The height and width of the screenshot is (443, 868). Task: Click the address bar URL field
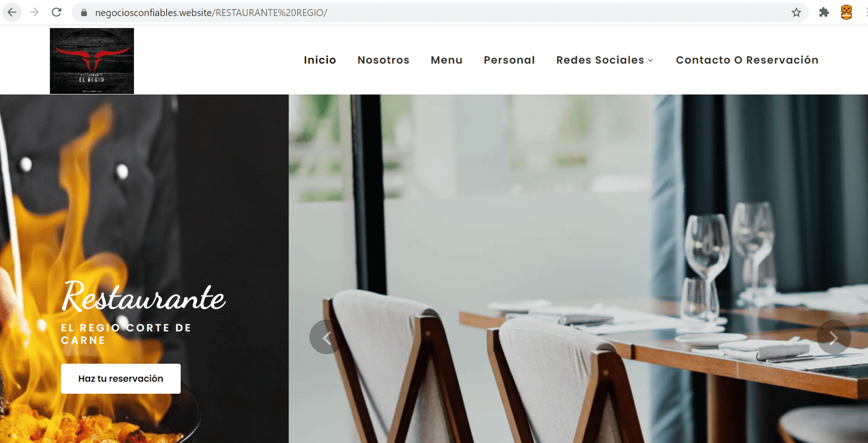pos(434,12)
